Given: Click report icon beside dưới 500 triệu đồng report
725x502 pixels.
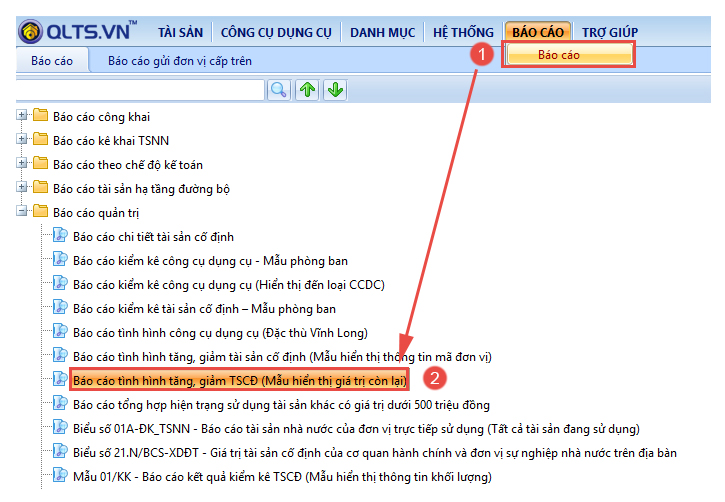Looking at the screenshot, I should coord(60,403).
